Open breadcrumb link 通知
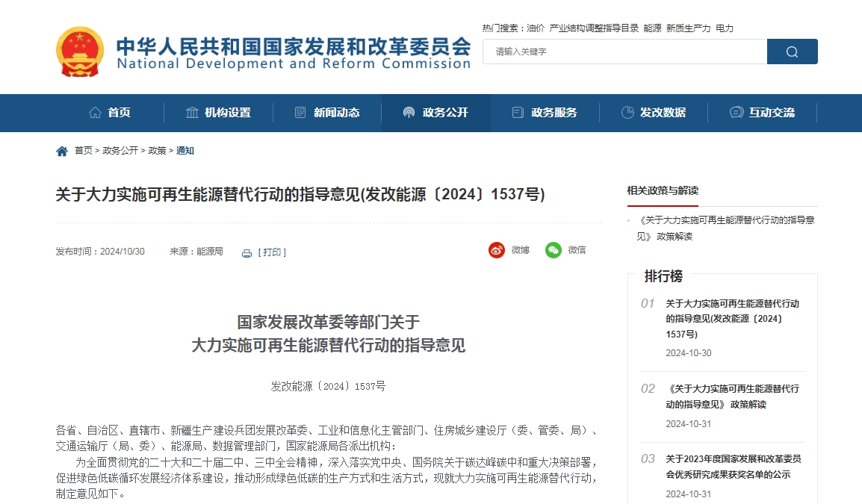 [x=185, y=150]
